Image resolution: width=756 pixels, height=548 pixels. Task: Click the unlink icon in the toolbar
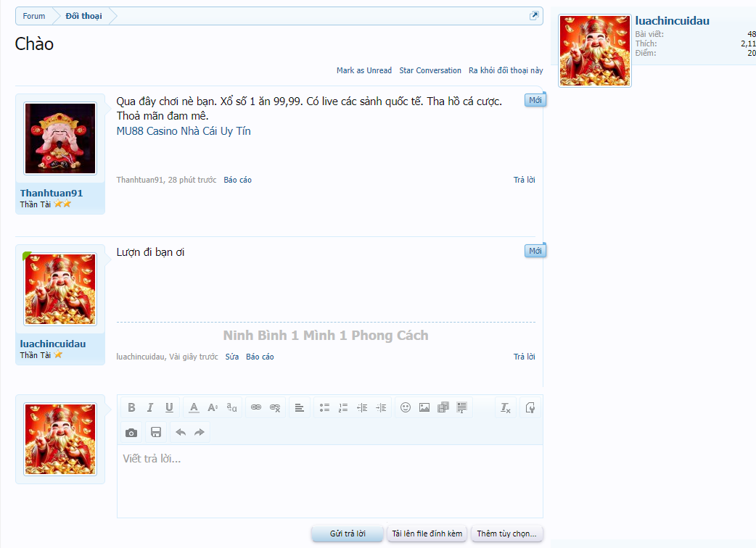click(x=275, y=407)
